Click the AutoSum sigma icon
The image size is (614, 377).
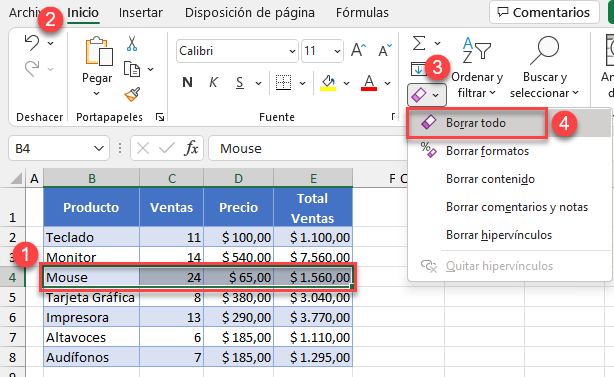[x=419, y=43]
